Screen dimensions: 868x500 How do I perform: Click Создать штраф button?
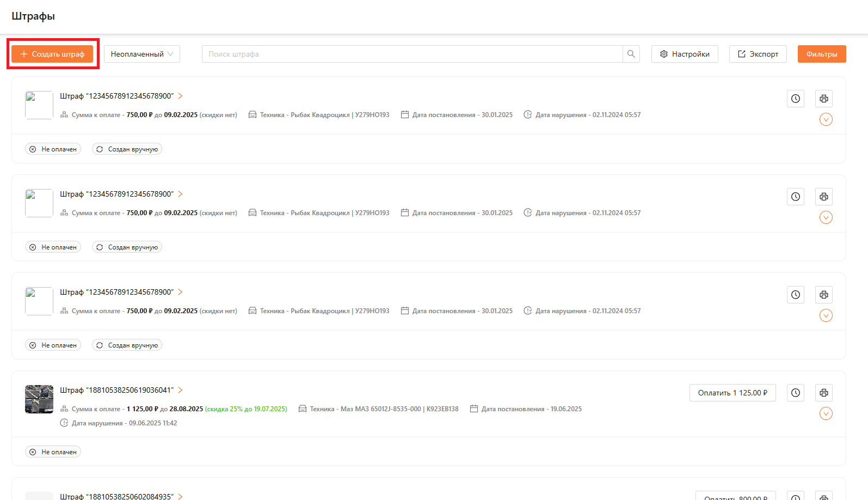pyautogui.click(x=52, y=54)
